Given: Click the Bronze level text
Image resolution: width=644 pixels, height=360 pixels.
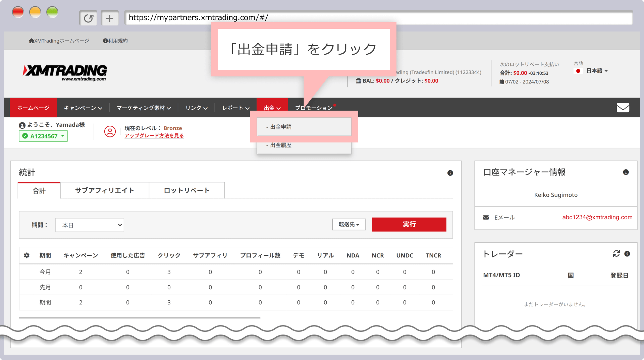Looking at the screenshot, I should (x=173, y=128).
